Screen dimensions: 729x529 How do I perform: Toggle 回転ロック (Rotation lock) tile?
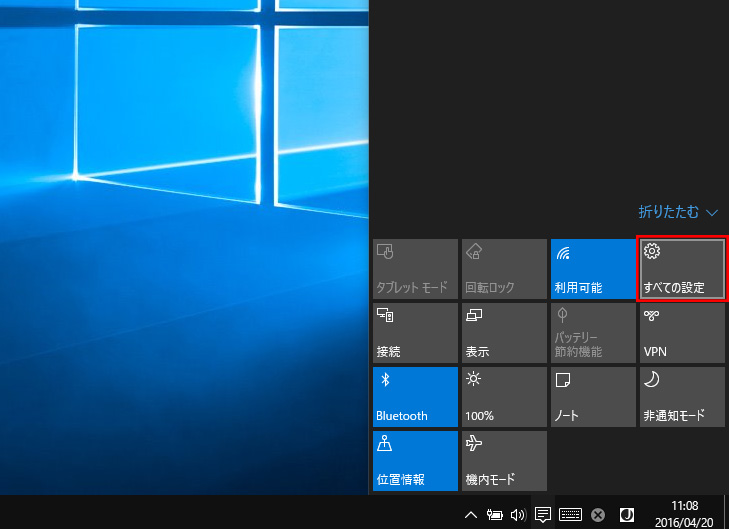coord(504,269)
